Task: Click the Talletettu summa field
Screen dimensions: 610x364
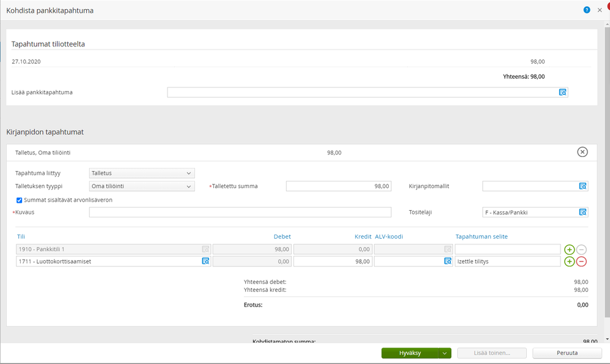Action: point(339,186)
